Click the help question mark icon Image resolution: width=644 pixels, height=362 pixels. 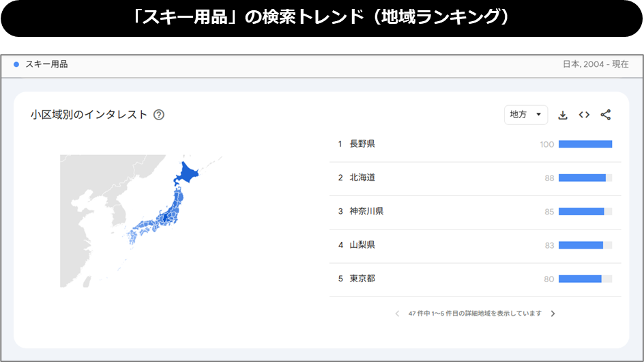(x=159, y=115)
